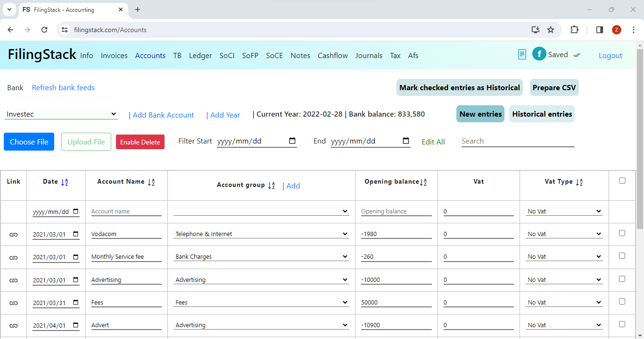Viewport: 644px width, 339px height.
Task: Switch to Historical entries
Action: click(541, 114)
